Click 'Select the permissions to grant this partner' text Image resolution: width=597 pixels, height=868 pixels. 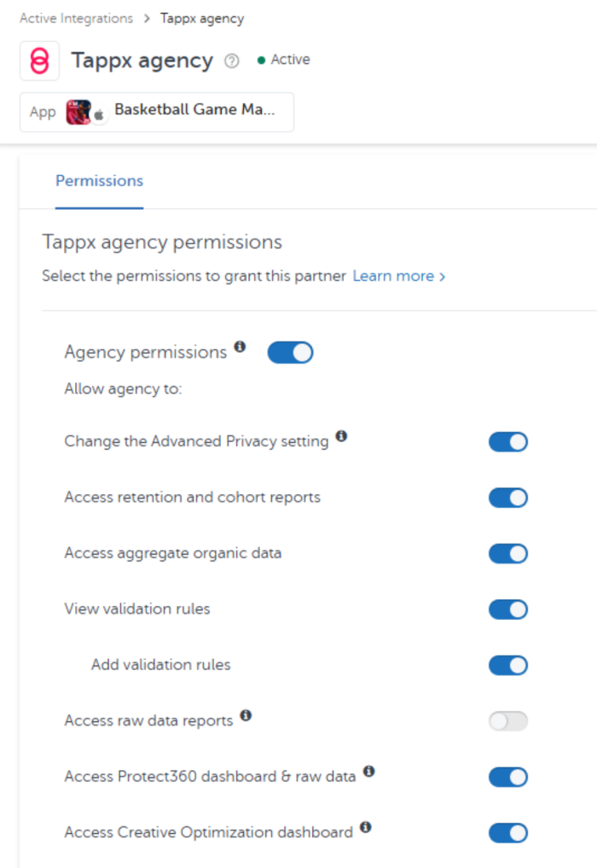[194, 276]
